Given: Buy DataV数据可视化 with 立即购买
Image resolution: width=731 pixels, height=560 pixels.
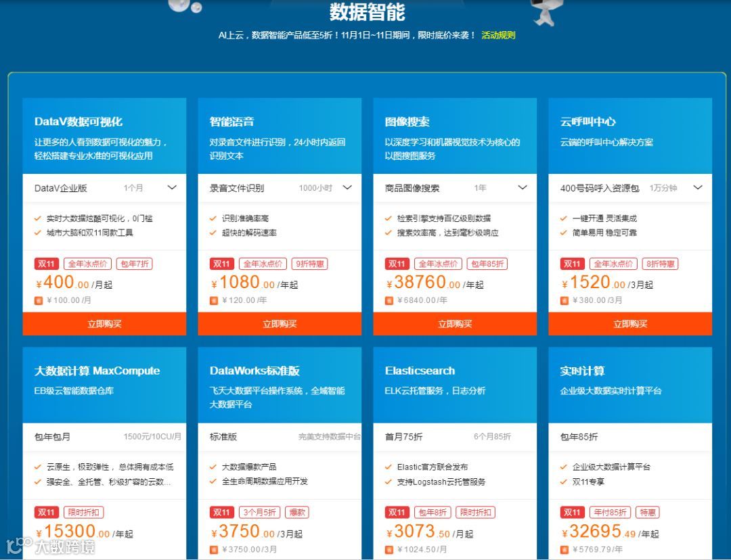Looking at the screenshot, I should [104, 324].
